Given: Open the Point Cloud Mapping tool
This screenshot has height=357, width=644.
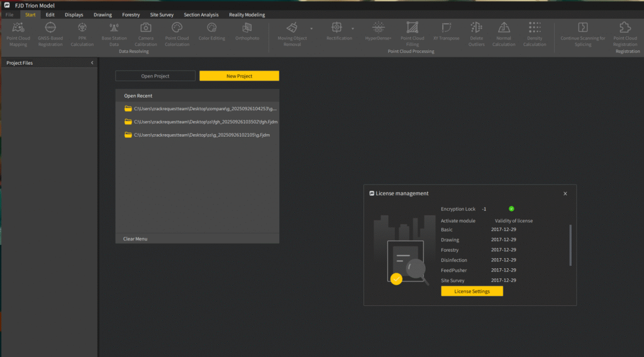Looking at the screenshot, I should (x=18, y=34).
